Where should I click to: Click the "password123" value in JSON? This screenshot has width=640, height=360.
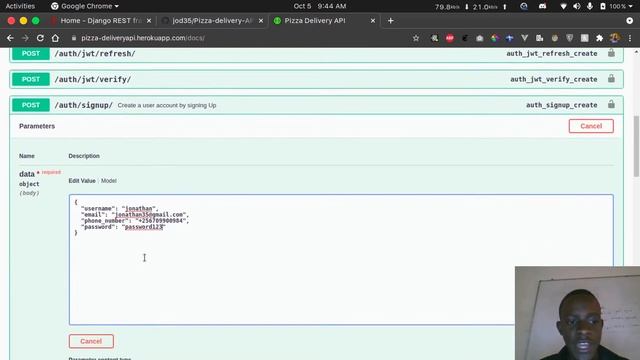pos(144,227)
